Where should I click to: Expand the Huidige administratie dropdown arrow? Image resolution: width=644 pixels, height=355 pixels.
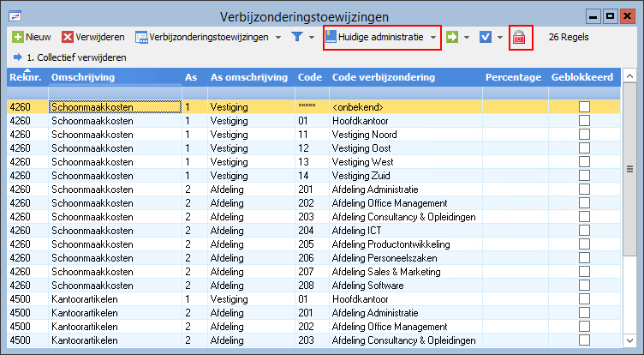click(433, 38)
